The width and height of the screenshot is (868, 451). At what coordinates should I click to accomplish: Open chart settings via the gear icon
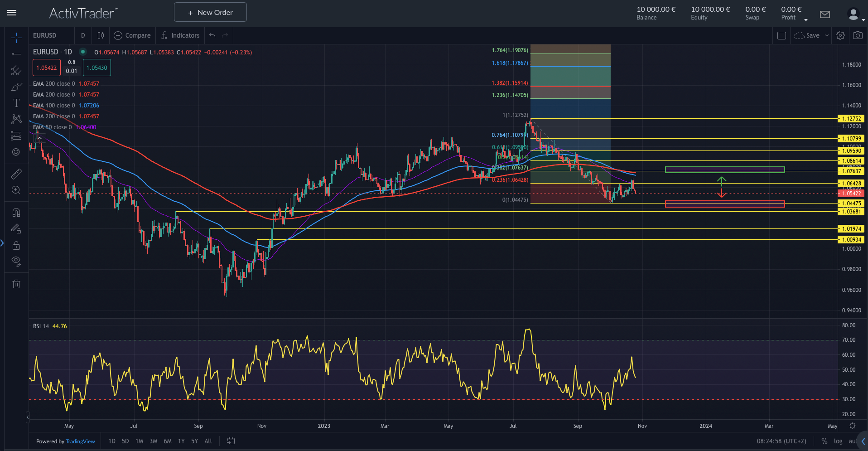(x=840, y=35)
